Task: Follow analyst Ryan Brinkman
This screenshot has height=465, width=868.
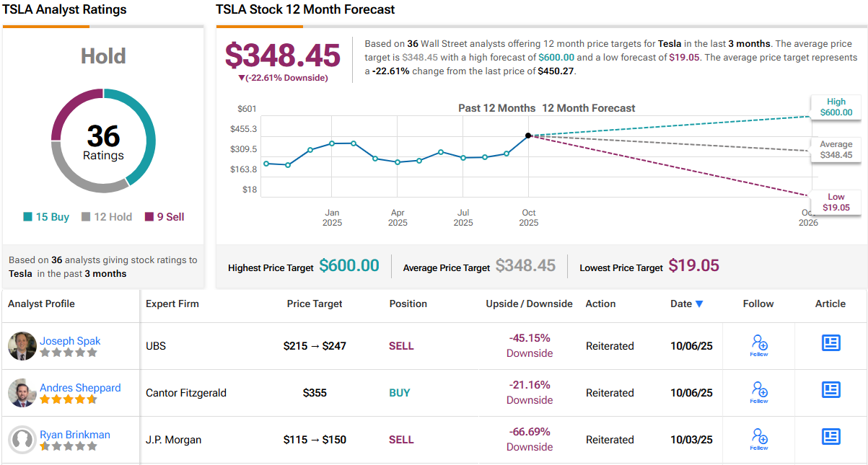Action: click(758, 438)
